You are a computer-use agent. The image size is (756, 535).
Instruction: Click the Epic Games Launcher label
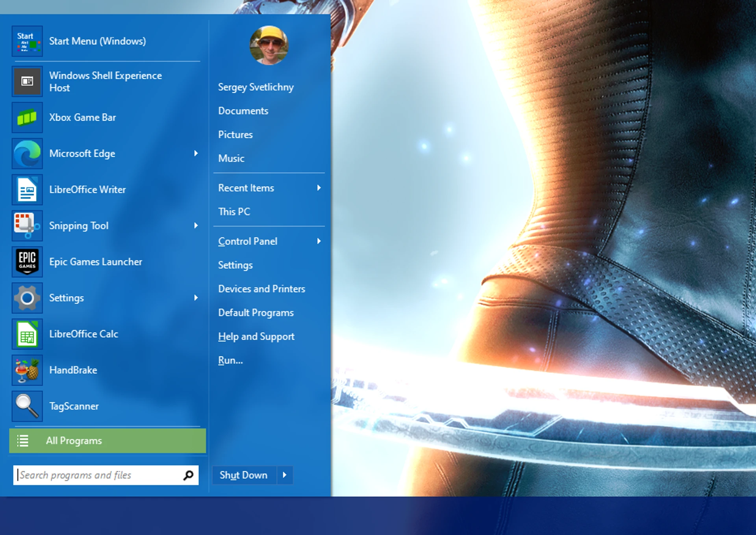pyautogui.click(x=96, y=262)
